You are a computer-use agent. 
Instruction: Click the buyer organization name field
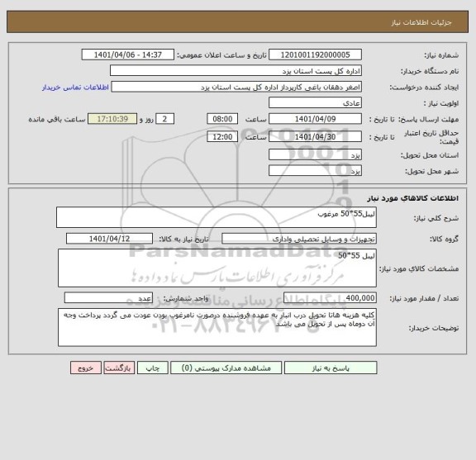pos(236,71)
